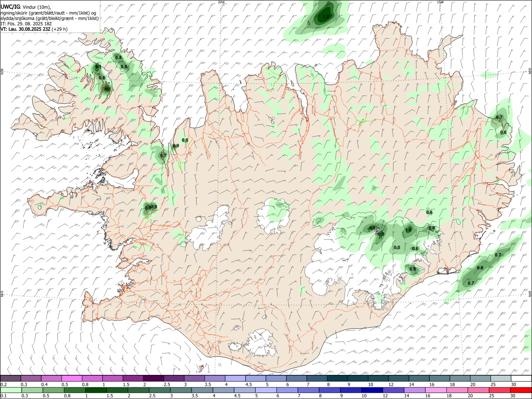The width and height of the screenshot is (532, 399).
Task: Click the 1.0 precipitation value over Vatnajökull area
Action: [x=408, y=230]
